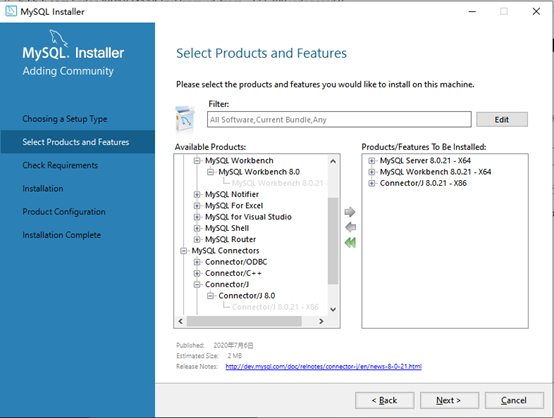Viewport: 554px width, 418px height.
Task: Click the green double-arrow remove all icon
Action: click(350, 243)
